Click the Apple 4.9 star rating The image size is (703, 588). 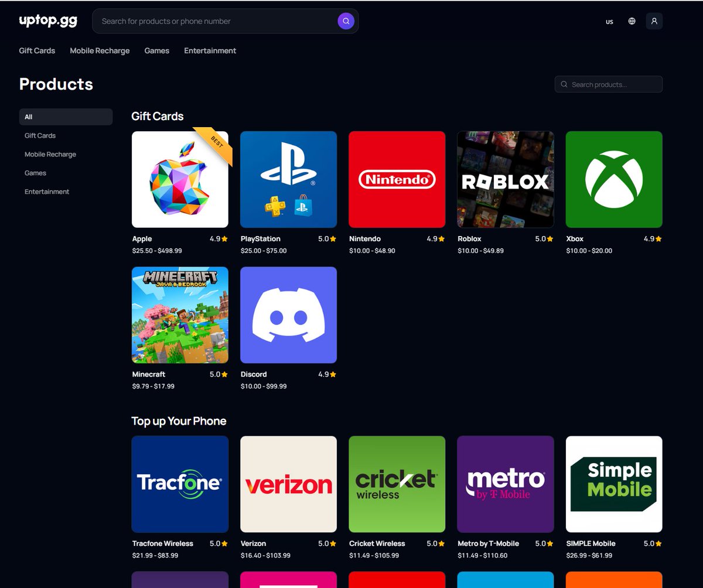point(219,239)
